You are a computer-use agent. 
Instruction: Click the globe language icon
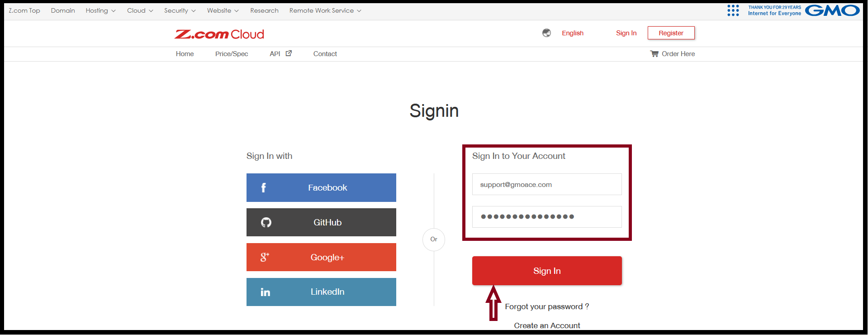tap(546, 33)
